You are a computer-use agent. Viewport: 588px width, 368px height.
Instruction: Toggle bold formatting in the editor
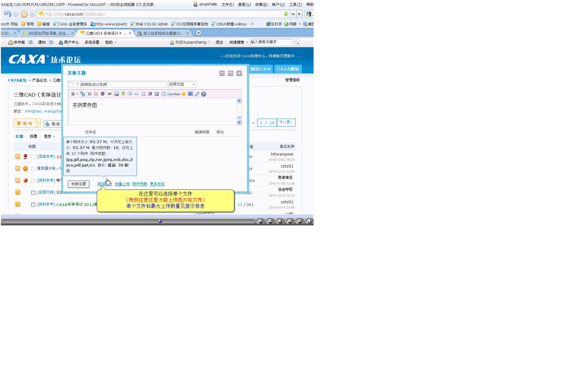(73, 94)
